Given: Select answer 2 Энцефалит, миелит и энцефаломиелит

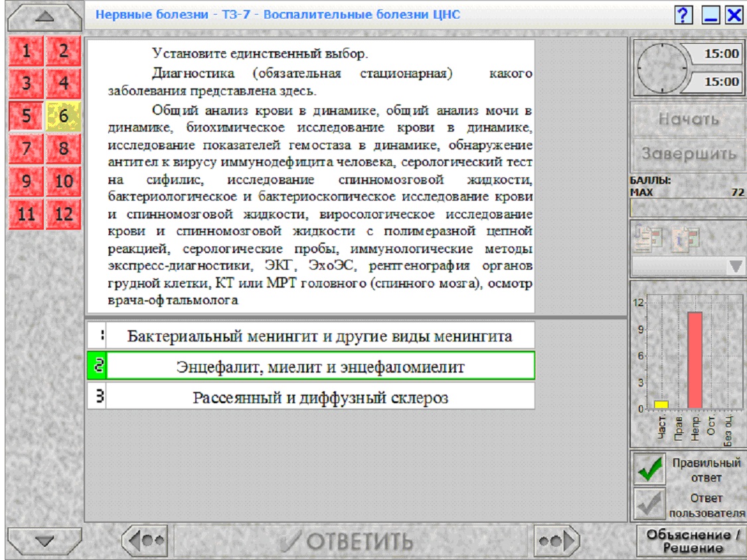Looking at the screenshot, I should coord(311,366).
